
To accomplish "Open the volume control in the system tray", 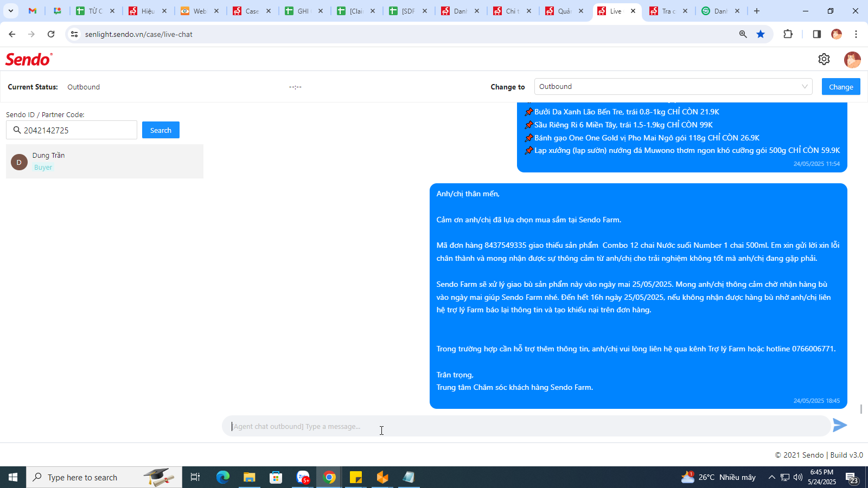I will (x=798, y=477).
